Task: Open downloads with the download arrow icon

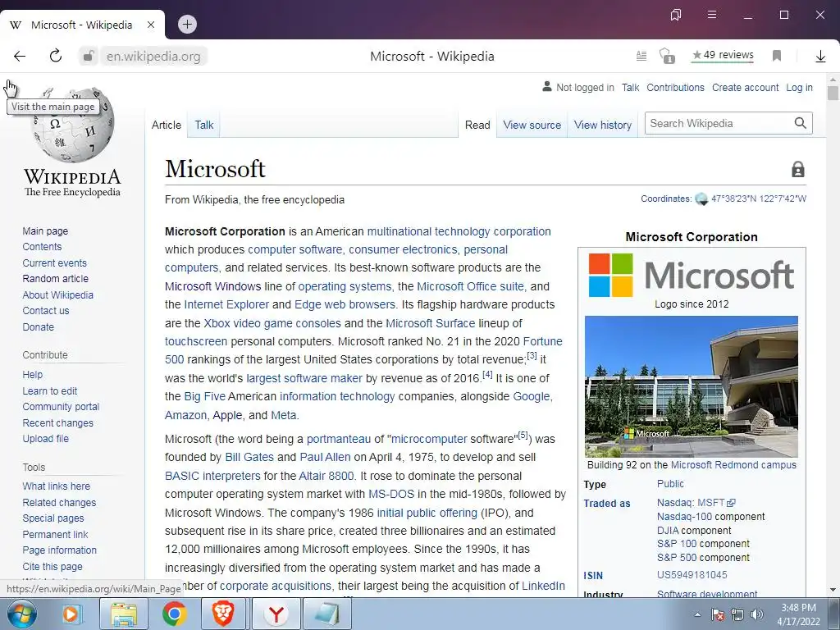Action: (820, 57)
